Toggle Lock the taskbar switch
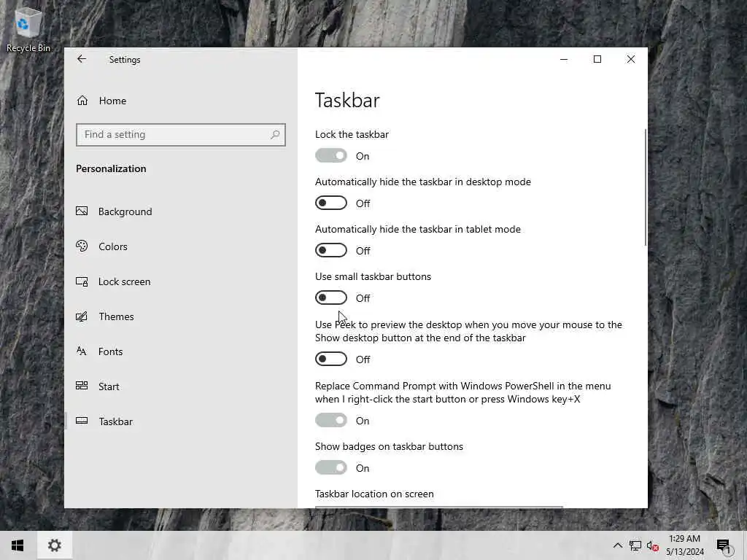 [x=331, y=156]
